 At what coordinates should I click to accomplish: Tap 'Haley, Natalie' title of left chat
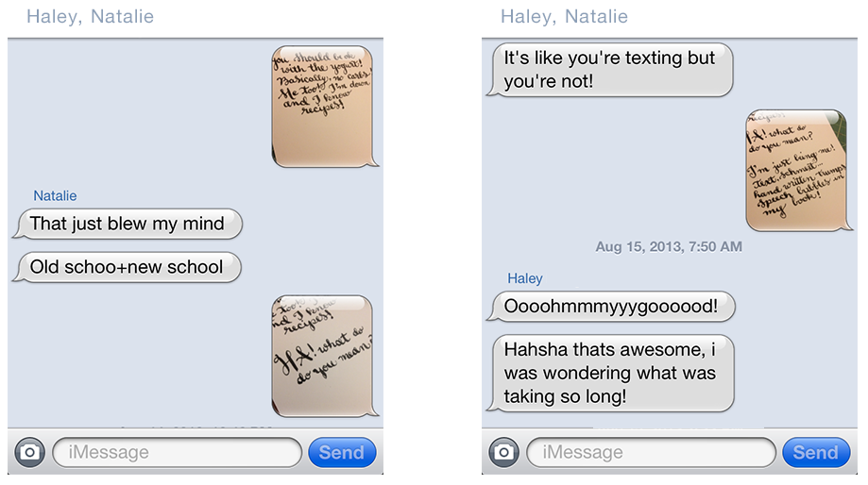click(91, 17)
